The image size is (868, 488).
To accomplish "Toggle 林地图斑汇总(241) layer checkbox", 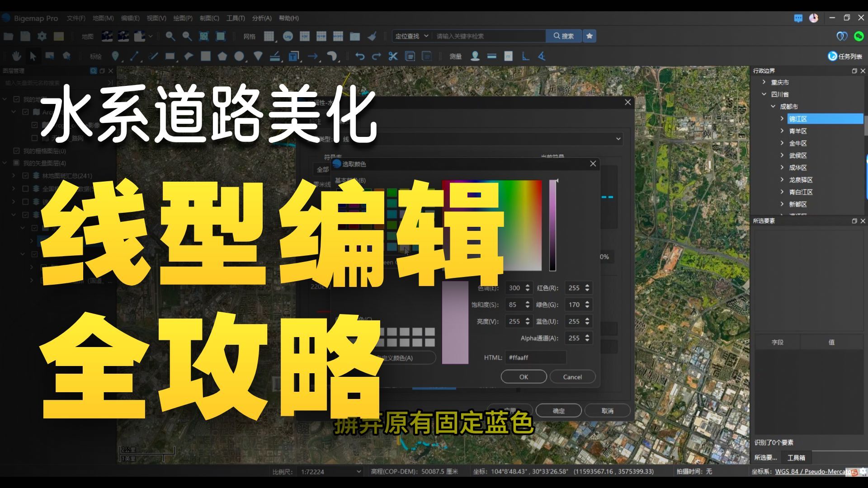I will tap(26, 176).
